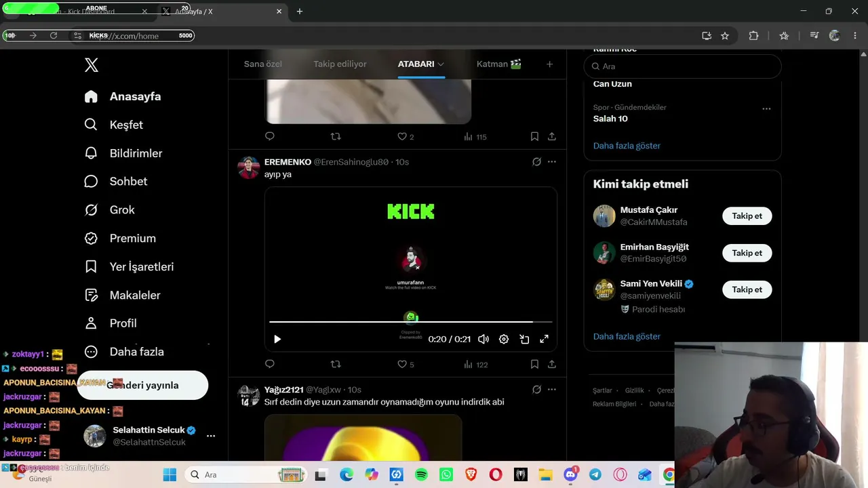Repost the top post with 115 views

coord(336,136)
